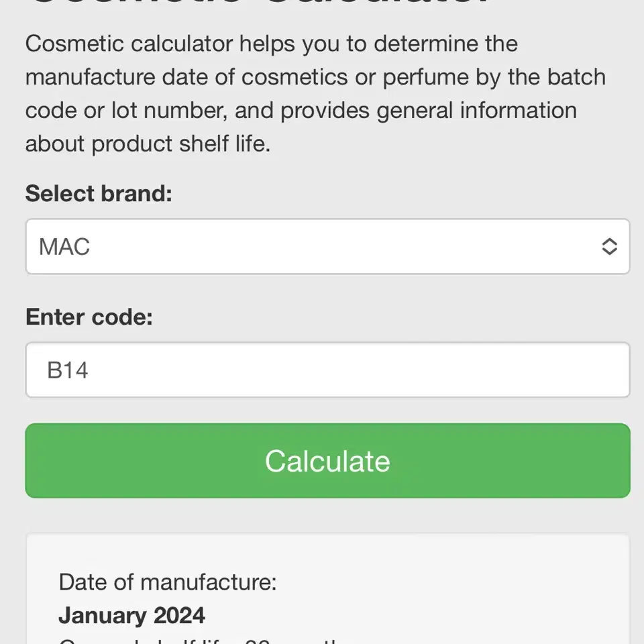Viewport: 644px width, 644px height.
Task: Click the "Date of manufacture:" text
Action: (x=168, y=582)
